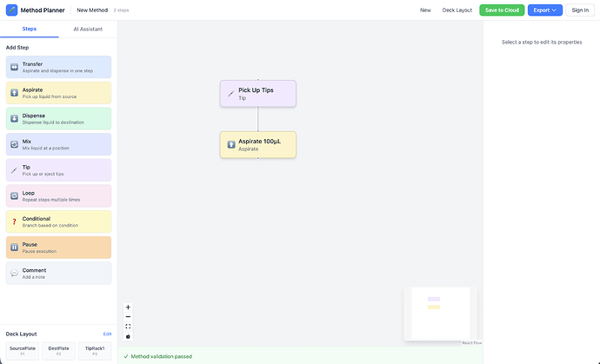Screen dimensions: 600x364
Task: Zoom out on the canvas
Action: [x=128, y=317]
